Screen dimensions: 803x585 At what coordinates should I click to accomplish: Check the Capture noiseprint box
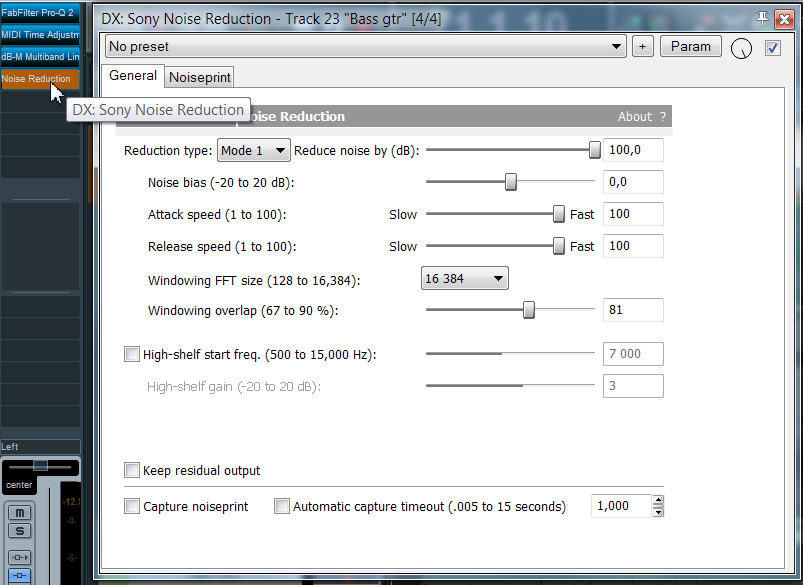(x=132, y=506)
